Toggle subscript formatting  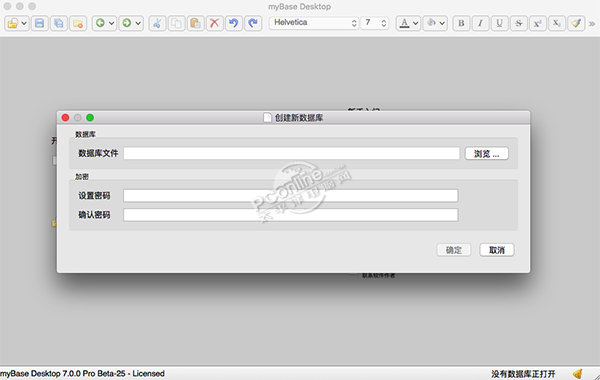pos(557,23)
